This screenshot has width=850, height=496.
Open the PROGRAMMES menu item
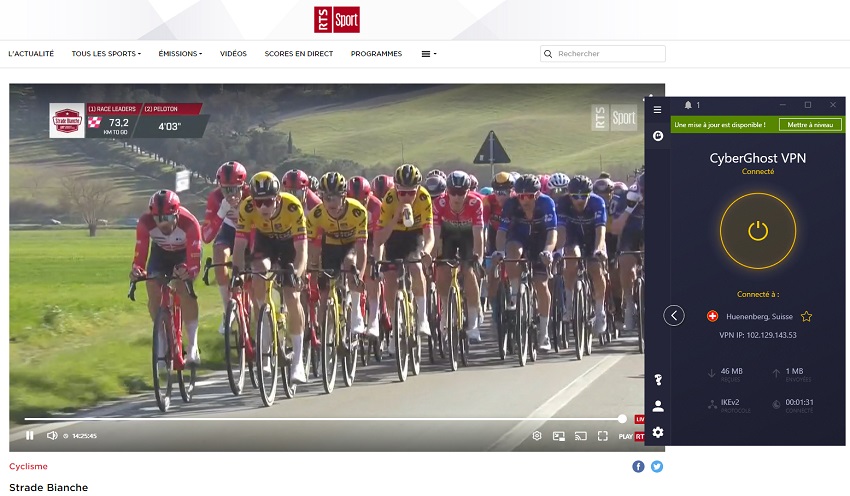[376, 54]
